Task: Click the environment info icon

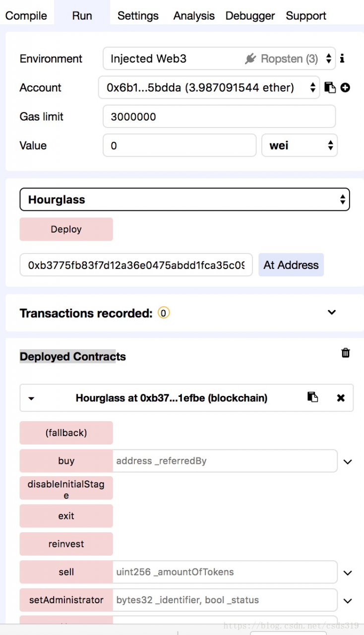Action: (342, 59)
